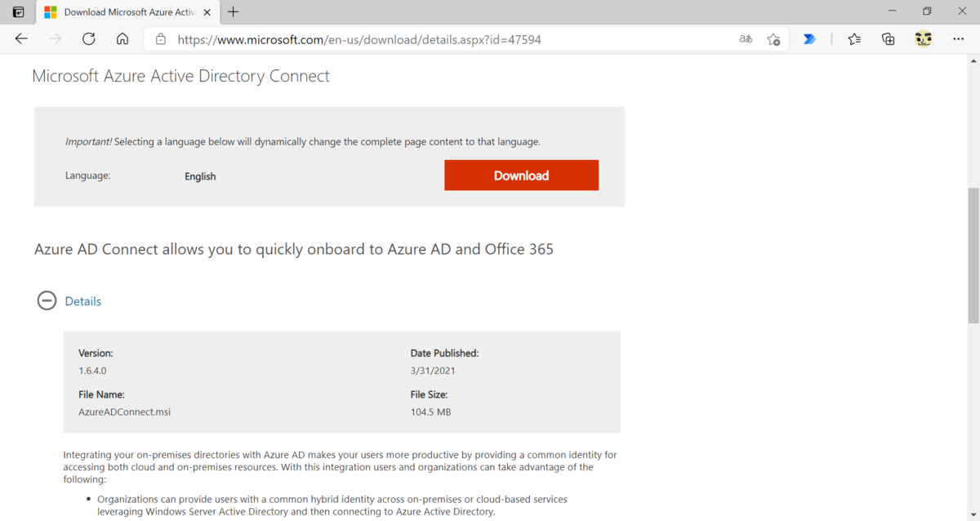Click the red Download button
Viewport: 980px width, 521px height.
[521, 176]
